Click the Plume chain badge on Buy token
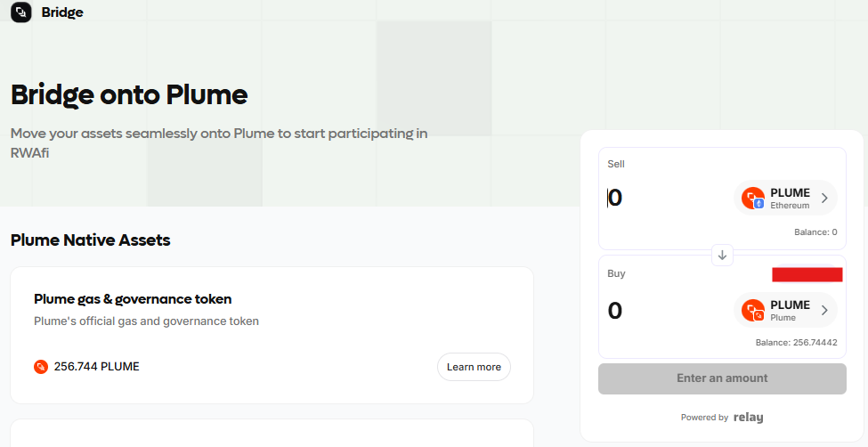Viewport: 868px width, 447px height. 759,316
